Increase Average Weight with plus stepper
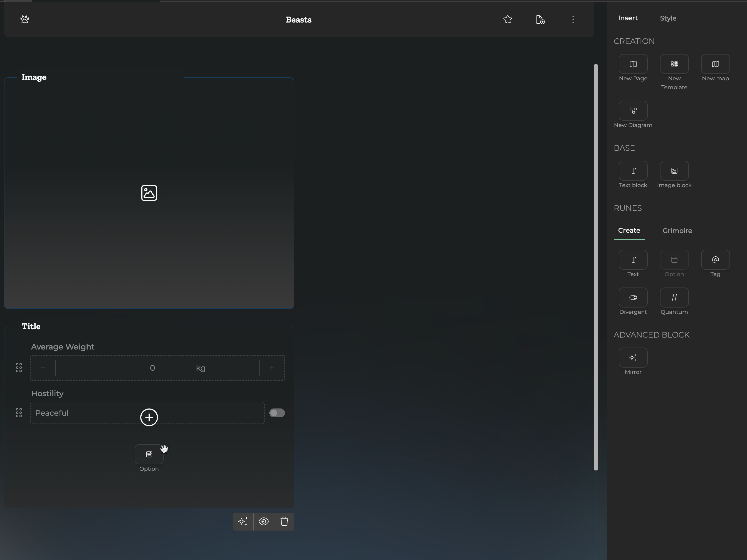Screen dimensions: 747x560 pos(272,368)
